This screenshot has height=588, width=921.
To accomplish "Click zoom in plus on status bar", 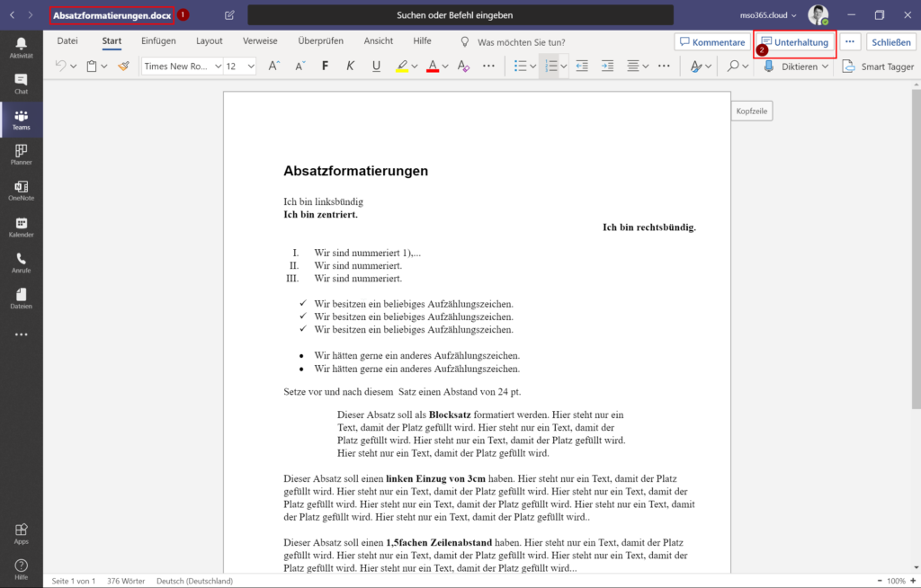I will coord(913,581).
